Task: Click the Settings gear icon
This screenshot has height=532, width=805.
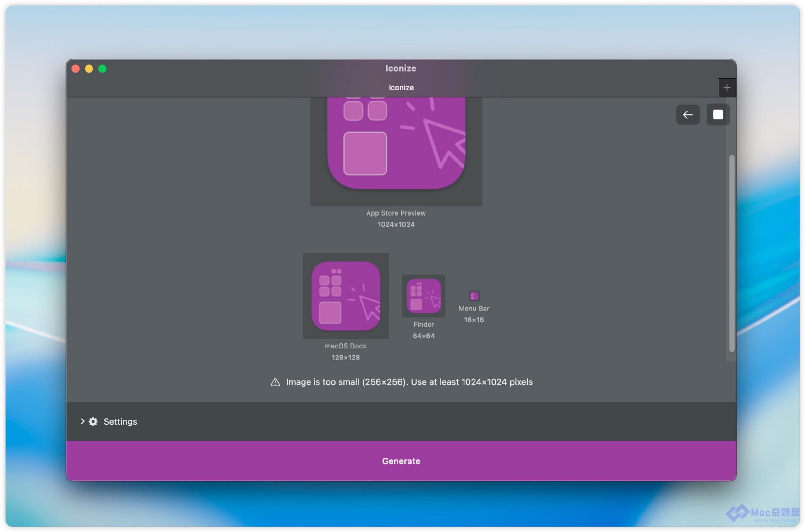Action: pos(93,421)
